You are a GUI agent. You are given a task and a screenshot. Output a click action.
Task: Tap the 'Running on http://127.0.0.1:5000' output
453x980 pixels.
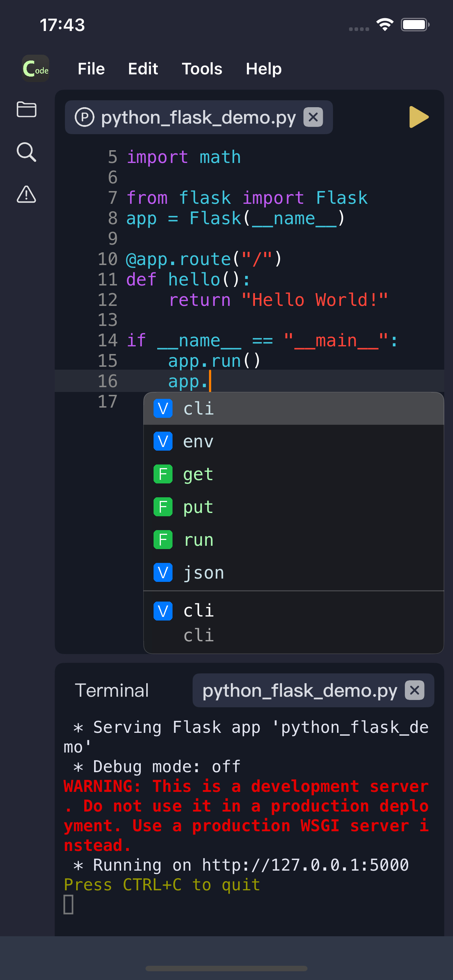pyautogui.click(x=241, y=865)
